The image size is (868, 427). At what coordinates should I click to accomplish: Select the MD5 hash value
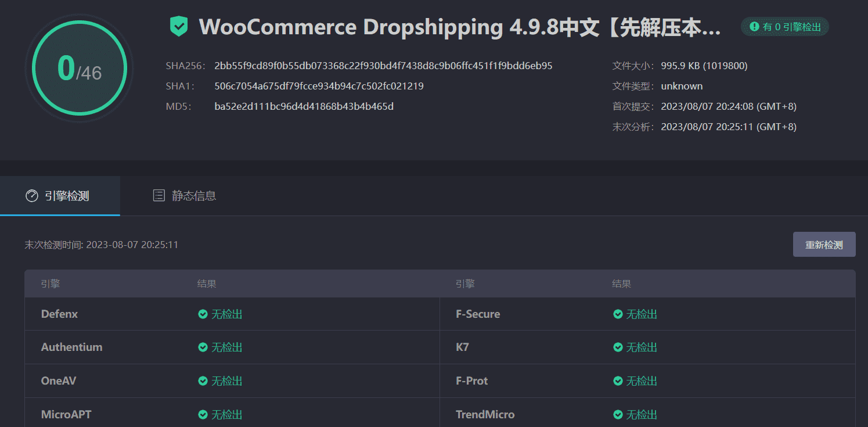pyautogui.click(x=304, y=106)
